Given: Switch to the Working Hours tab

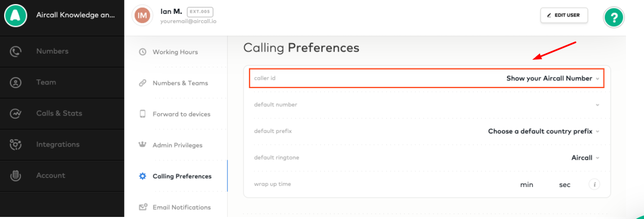Looking at the screenshot, I should point(176,52).
